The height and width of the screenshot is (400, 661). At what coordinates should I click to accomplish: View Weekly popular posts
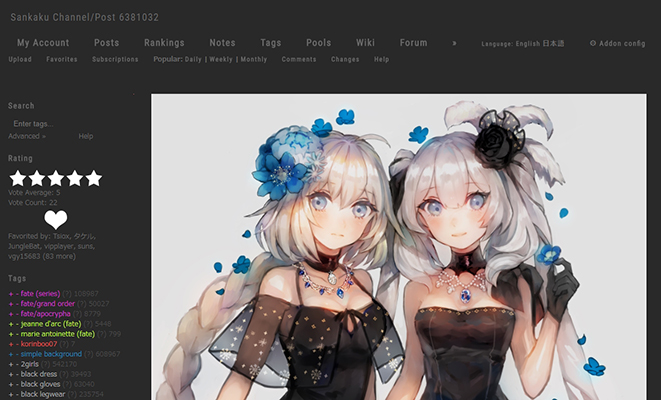221,59
